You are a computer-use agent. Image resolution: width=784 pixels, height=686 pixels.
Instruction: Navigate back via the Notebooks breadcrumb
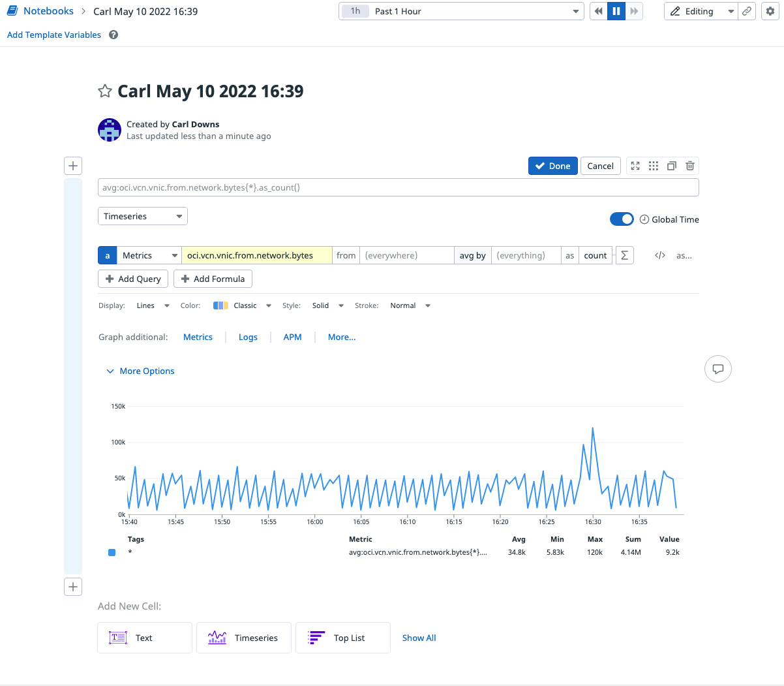click(x=48, y=10)
